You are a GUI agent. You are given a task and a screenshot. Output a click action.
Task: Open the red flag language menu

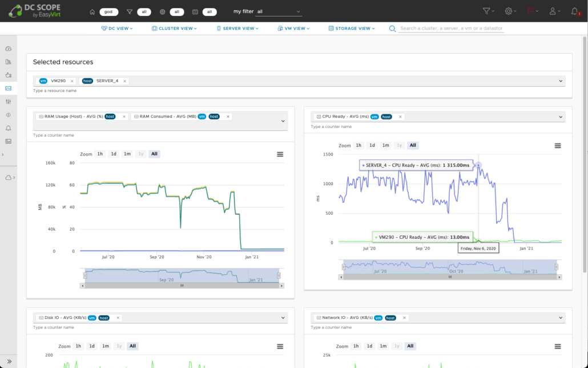click(533, 11)
